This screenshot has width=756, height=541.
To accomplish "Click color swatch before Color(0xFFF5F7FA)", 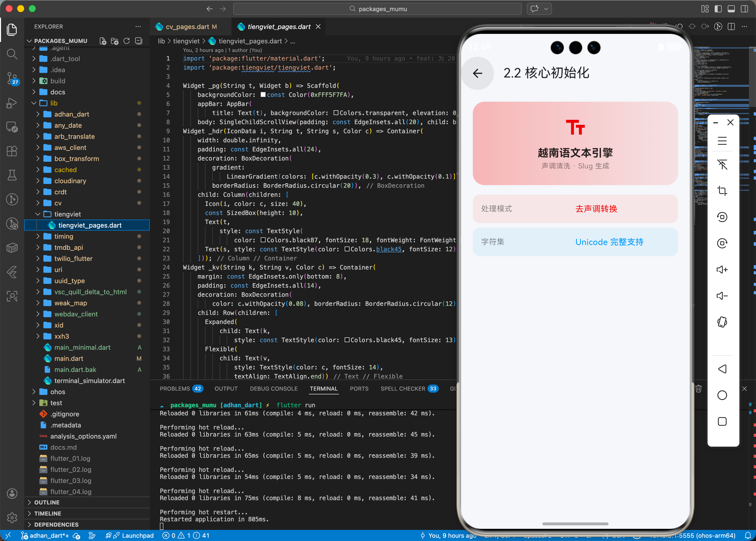I will [x=263, y=95].
